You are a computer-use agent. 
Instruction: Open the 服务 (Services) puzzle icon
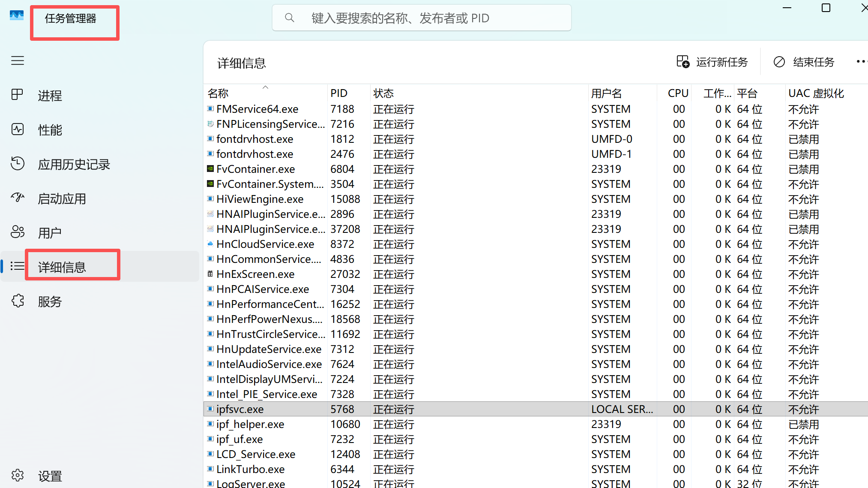(x=18, y=301)
